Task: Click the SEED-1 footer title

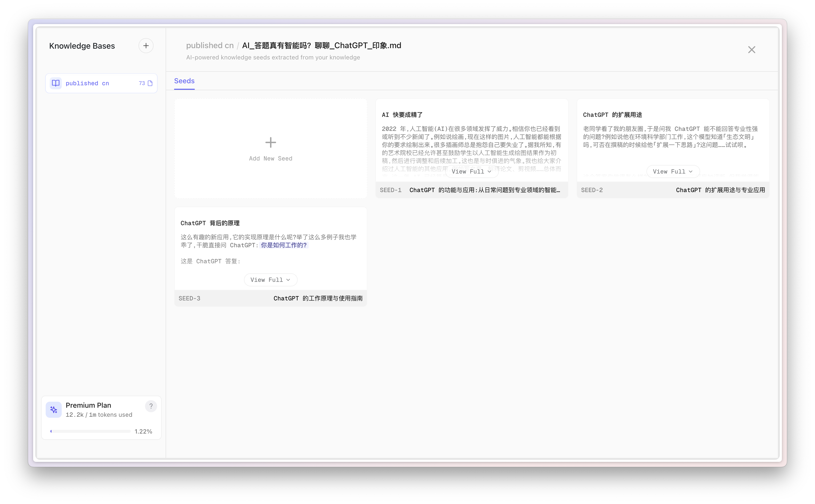Action: pyautogui.click(x=485, y=190)
